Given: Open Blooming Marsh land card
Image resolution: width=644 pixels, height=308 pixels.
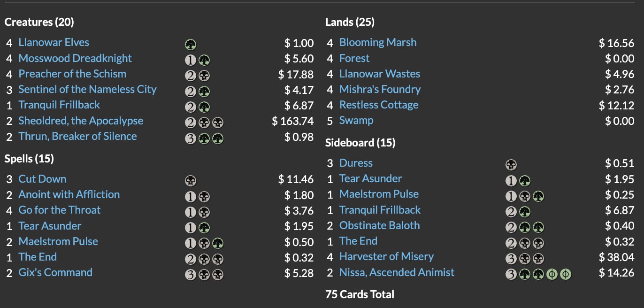Looking at the screenshot, I should (x=378, y=42).
